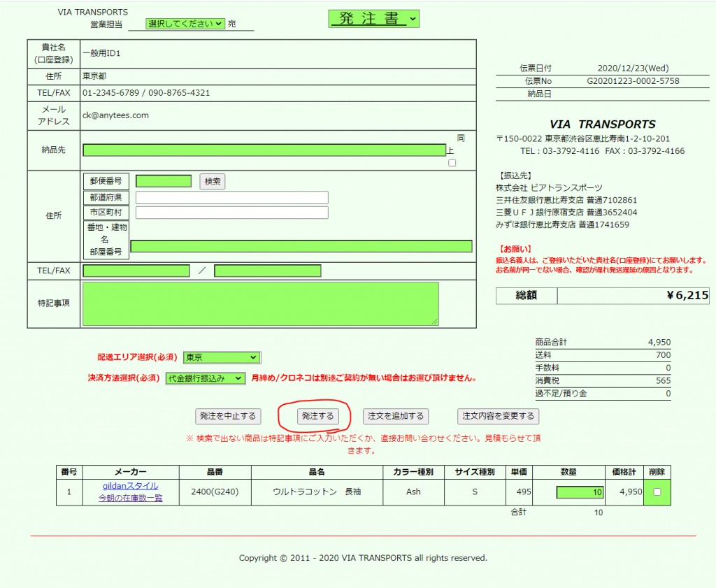
Task: Click the email ck@anytees.com
Action: (115, 115)
